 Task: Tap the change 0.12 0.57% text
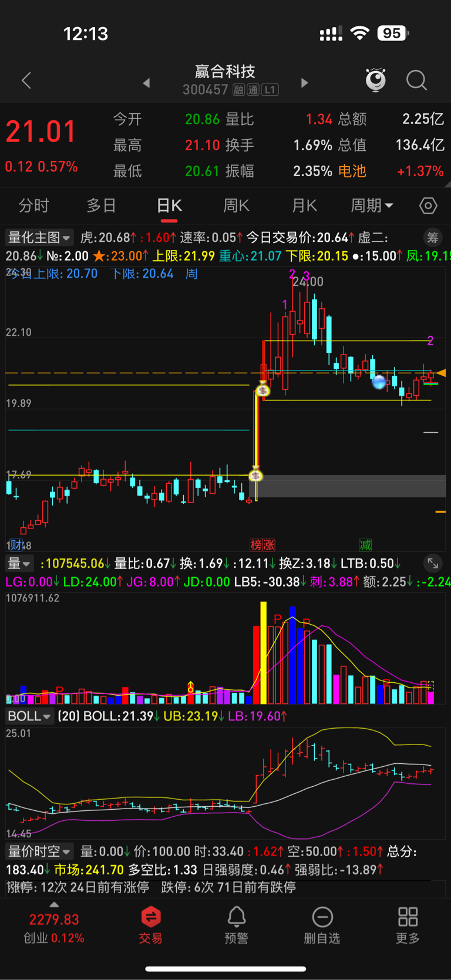(x=41, y=167)
